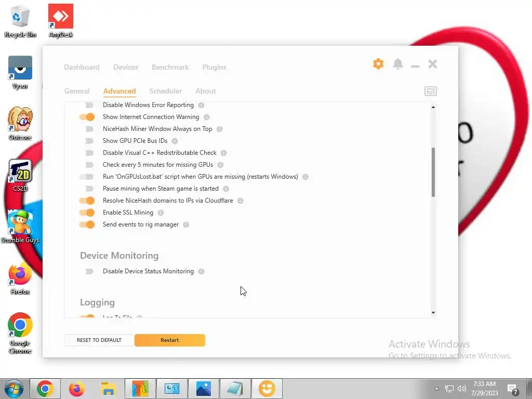Viewport: 532px width, 399px height.
Task: Open CS2D desktop shortcut
Action: click(x=20, y=176)
